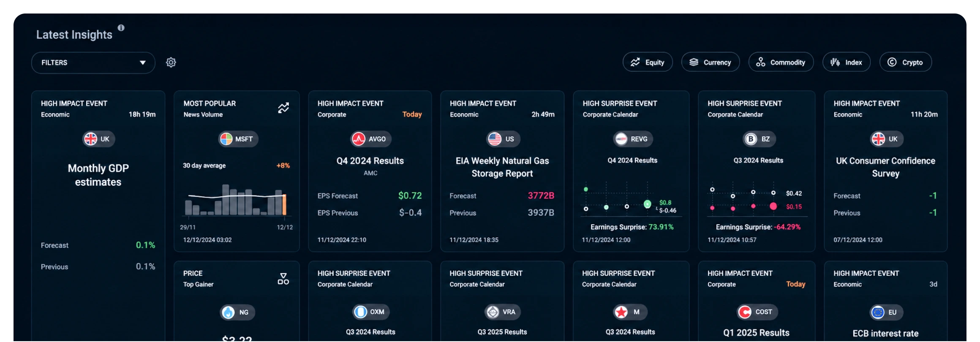980x342 pixels.
Task: Click timestamp 11/12/2024 22:10 on AVGO card
Action: (x=342, y=240)
